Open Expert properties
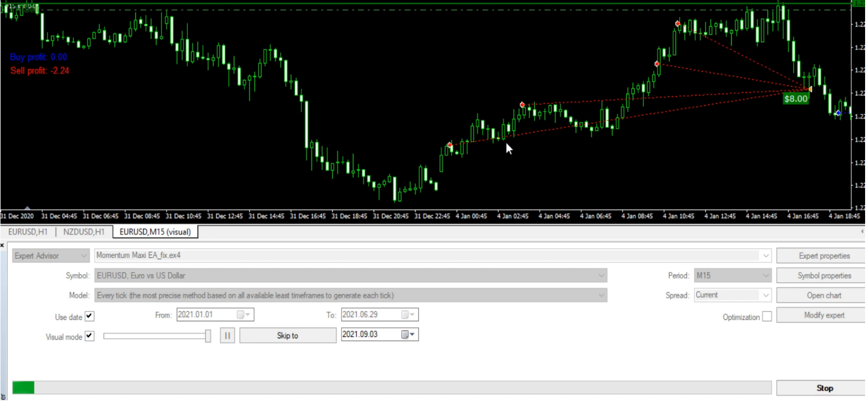The image size is (868, 411). (824, 256)
